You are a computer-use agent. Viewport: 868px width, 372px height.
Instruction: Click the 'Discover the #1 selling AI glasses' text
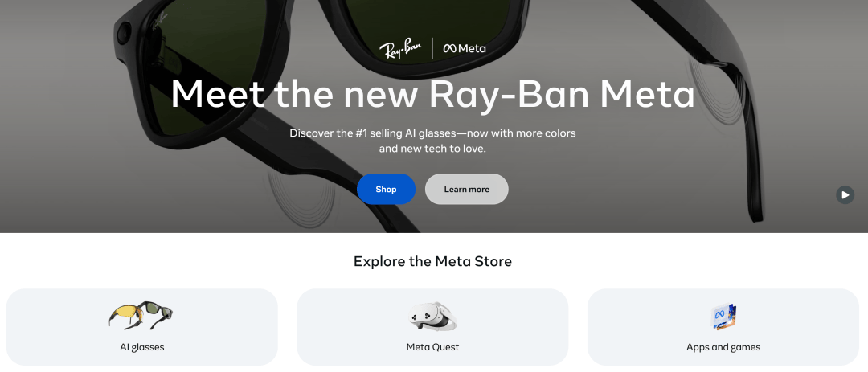(432, 141)
